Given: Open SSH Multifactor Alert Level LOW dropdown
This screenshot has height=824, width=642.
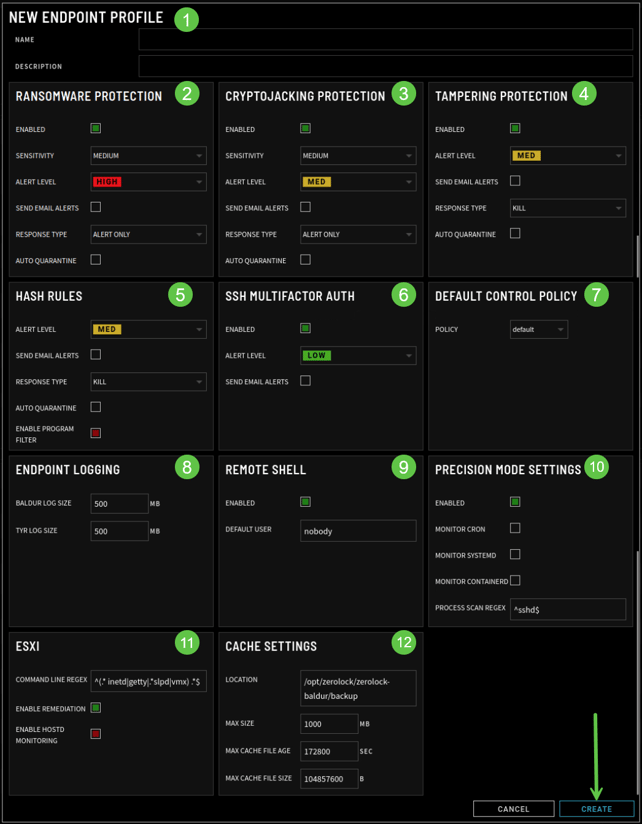Looking at the screenshot, I should (x=358, y=355).
